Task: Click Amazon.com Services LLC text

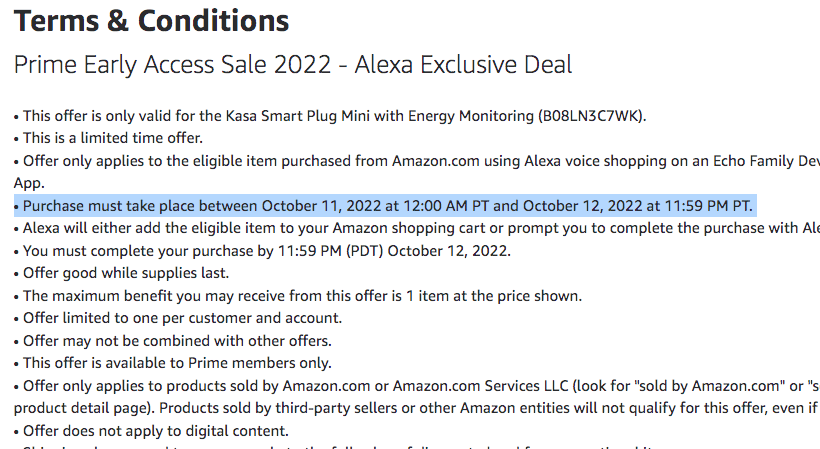Action: click(480, 386)
